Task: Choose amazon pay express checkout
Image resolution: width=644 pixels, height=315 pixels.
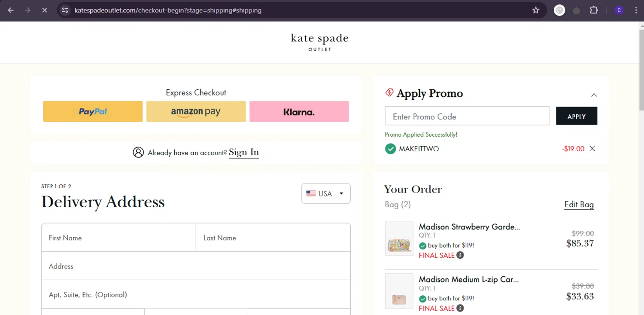Action: [196, 112]
